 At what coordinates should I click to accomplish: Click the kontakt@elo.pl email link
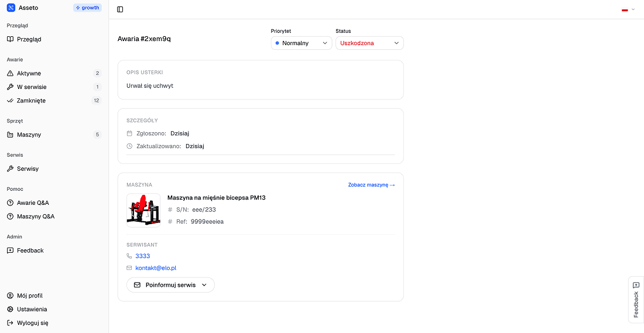click(x=156, y=268)
